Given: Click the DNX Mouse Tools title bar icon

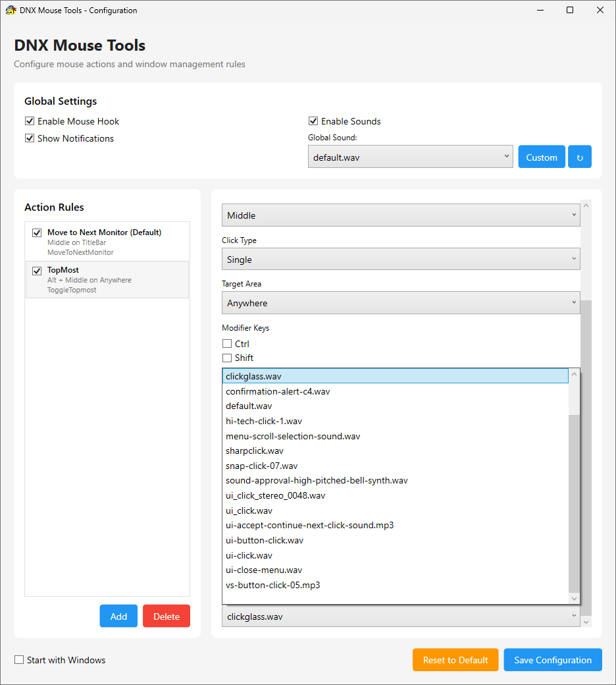Looking at the screenshot, I should [11, 11].
